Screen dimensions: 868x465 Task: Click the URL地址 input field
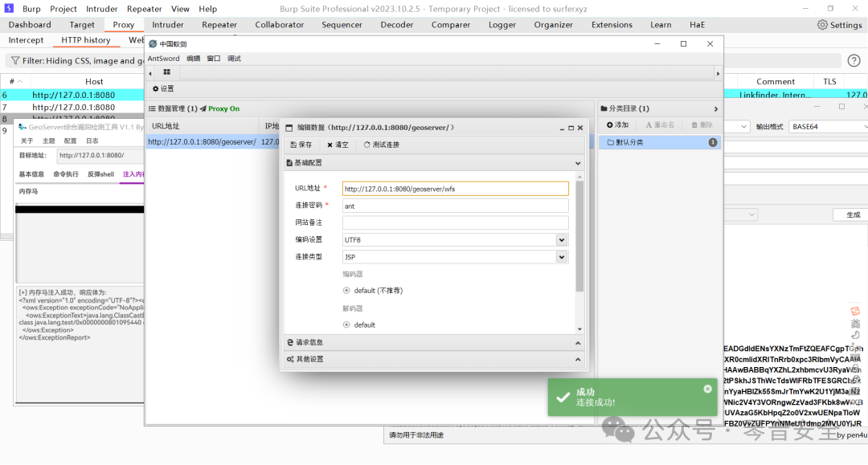[455, 189]
